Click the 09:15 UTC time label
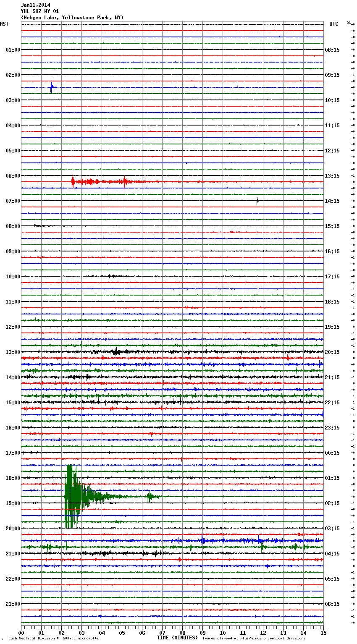Image resolution: width=357 pixels, height=644 pixels. 332,75
